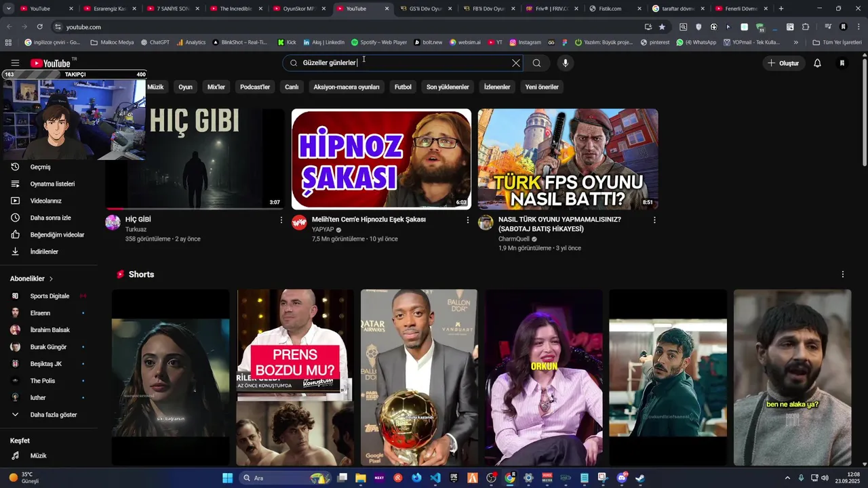The width and height of the screenshot is (868, 488).
Task: Focus the YouTube search input field
Action: click(403, 63)
